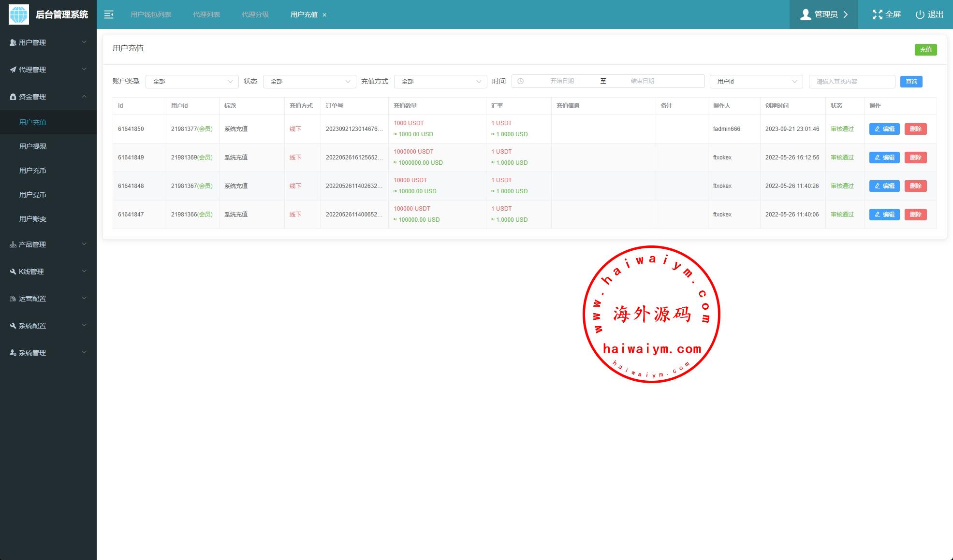
Task: Click the search content input field
Action: [851, 82]
